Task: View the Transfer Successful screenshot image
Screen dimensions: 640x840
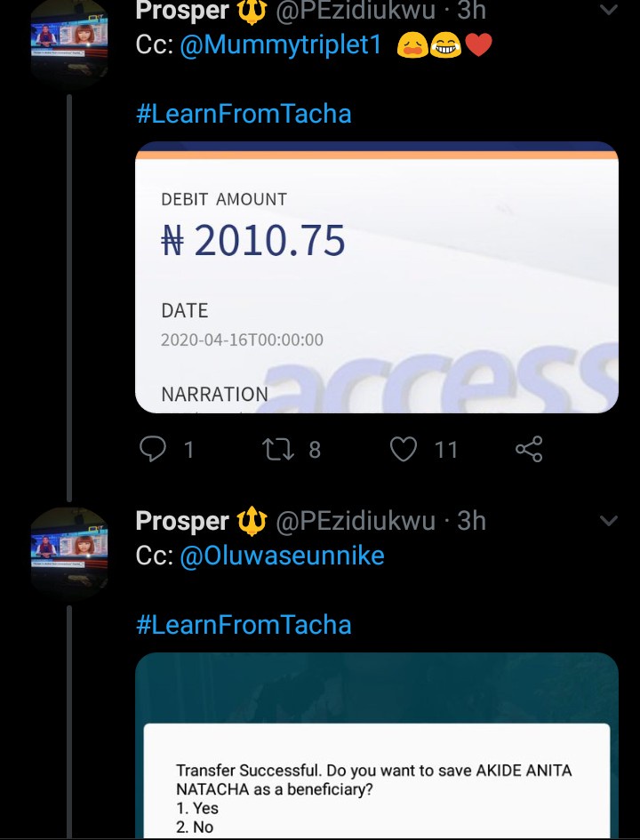Action: (376, 747)
